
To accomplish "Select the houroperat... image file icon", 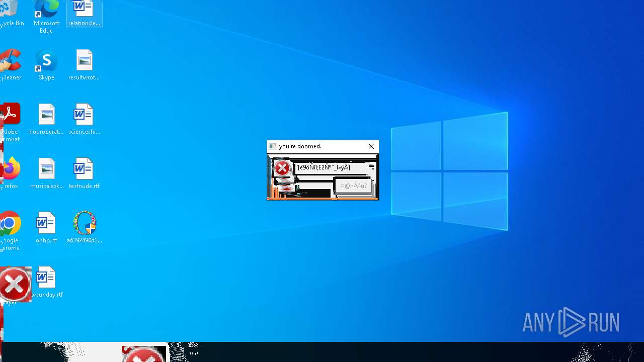I will point(46,119).
